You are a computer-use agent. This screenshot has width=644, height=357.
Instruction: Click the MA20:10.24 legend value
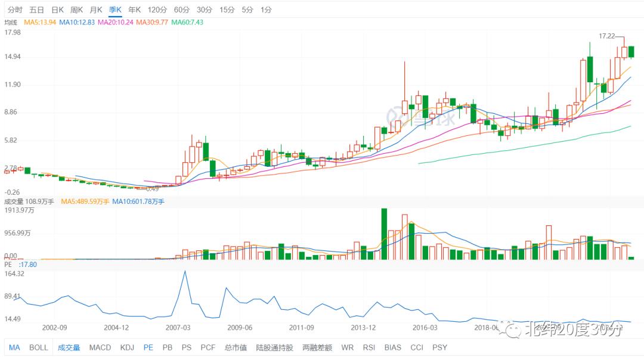116,22
